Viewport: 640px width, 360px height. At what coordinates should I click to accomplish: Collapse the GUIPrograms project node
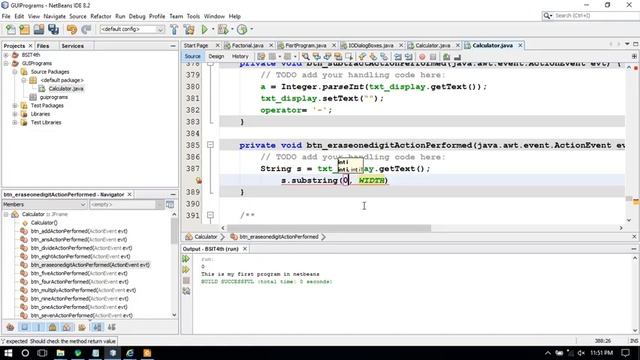6,63
